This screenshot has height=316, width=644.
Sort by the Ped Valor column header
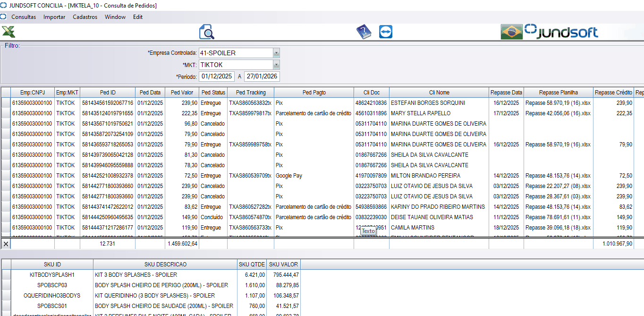point(182,93)
